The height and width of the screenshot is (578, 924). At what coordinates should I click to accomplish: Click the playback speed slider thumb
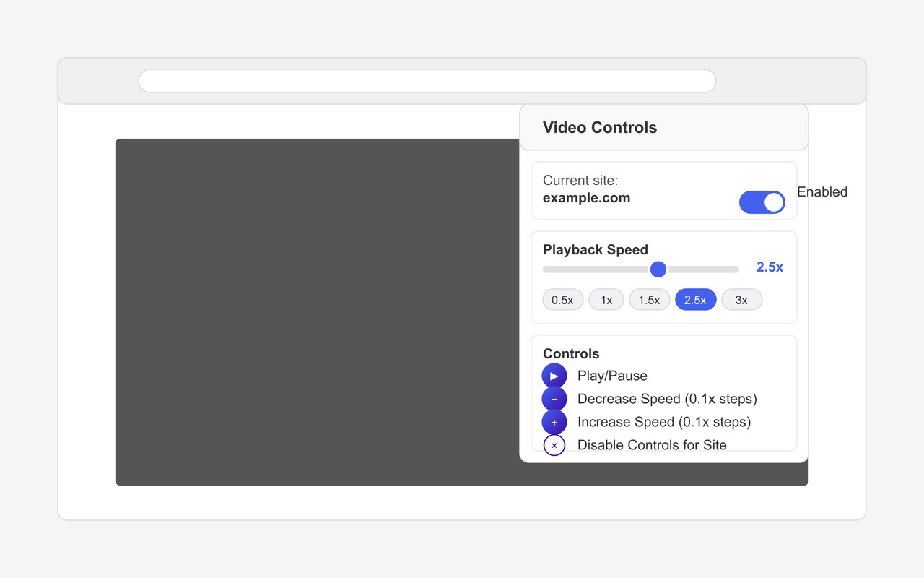[658, 269]
